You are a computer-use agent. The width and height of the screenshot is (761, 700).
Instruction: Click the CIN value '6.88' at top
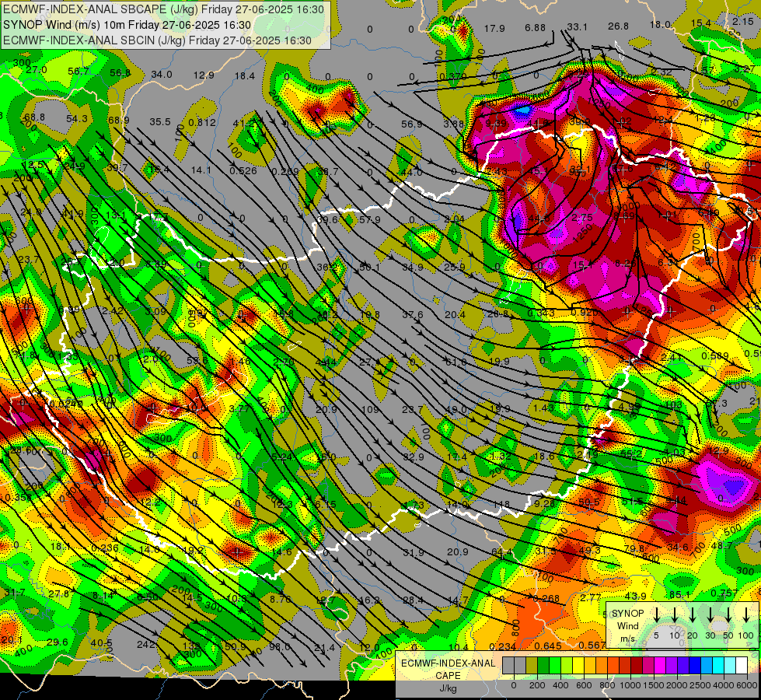click(536, 28)
